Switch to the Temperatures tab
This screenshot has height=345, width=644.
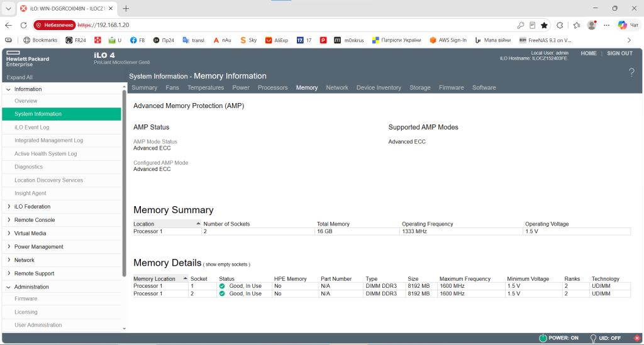(x=206, y=88)
